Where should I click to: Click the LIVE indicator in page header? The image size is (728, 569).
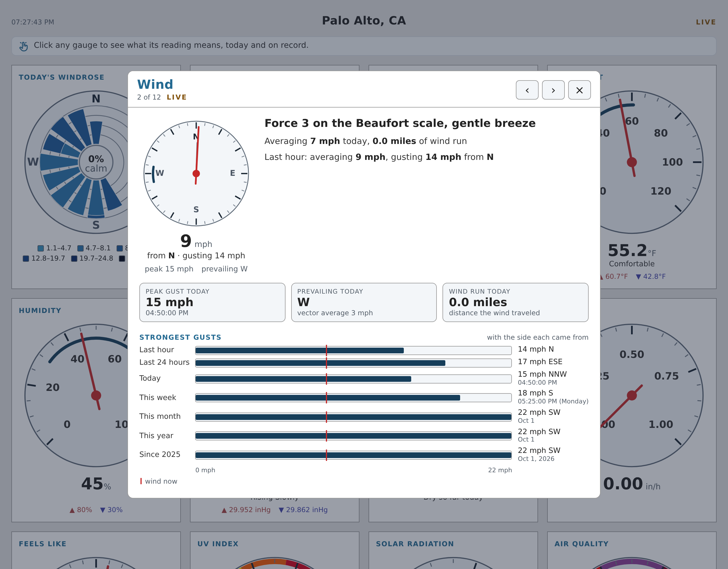(x=706, y=22)
